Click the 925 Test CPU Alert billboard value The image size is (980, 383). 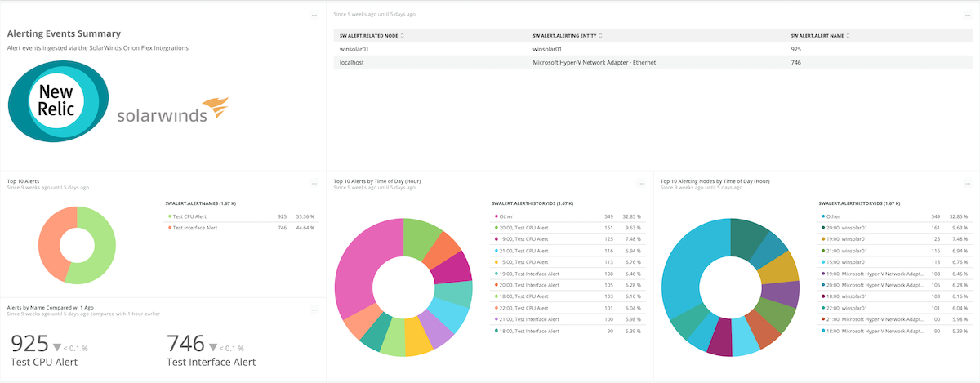point(29,344)
